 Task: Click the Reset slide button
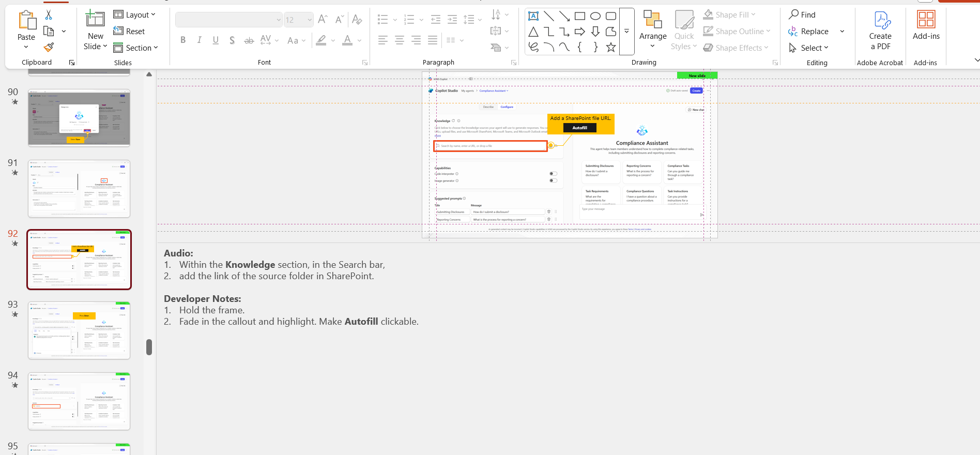tap(129, 31)
